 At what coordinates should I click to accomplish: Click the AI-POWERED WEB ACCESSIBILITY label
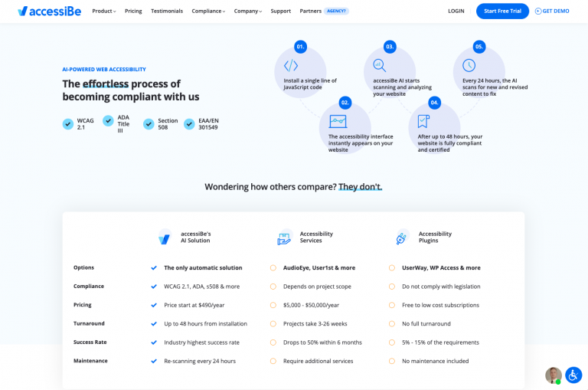[x=104, y=70]
